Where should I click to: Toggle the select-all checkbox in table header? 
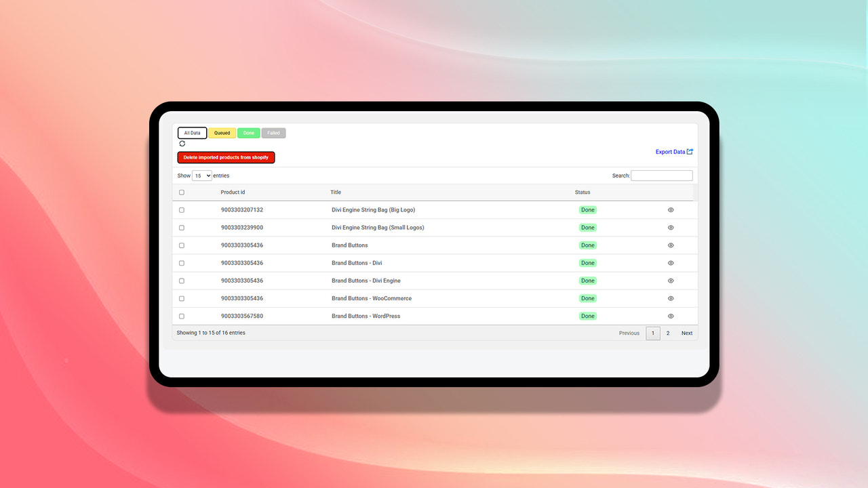click(182, 192)
